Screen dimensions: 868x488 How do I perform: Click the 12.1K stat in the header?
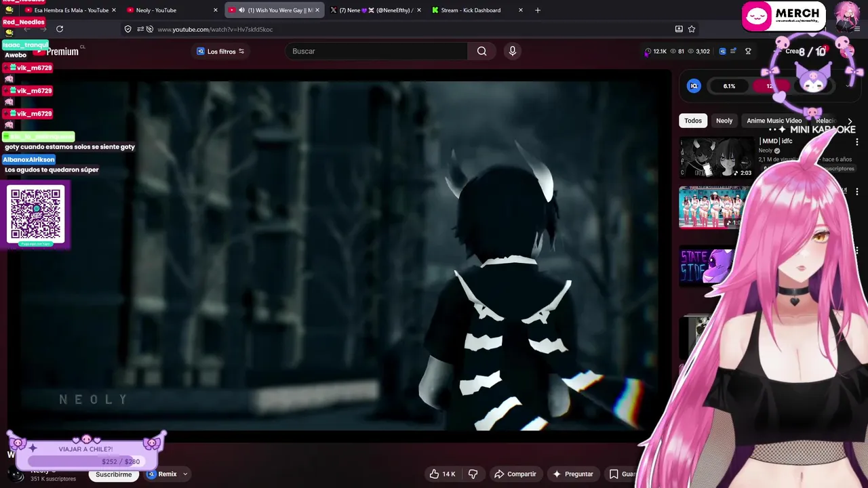pyautogui.click(x=656, y=52)
